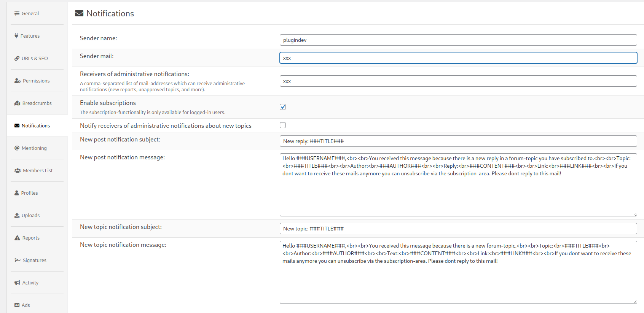
Task: Click the comma-separated list help description
Action: coord(162,87)
